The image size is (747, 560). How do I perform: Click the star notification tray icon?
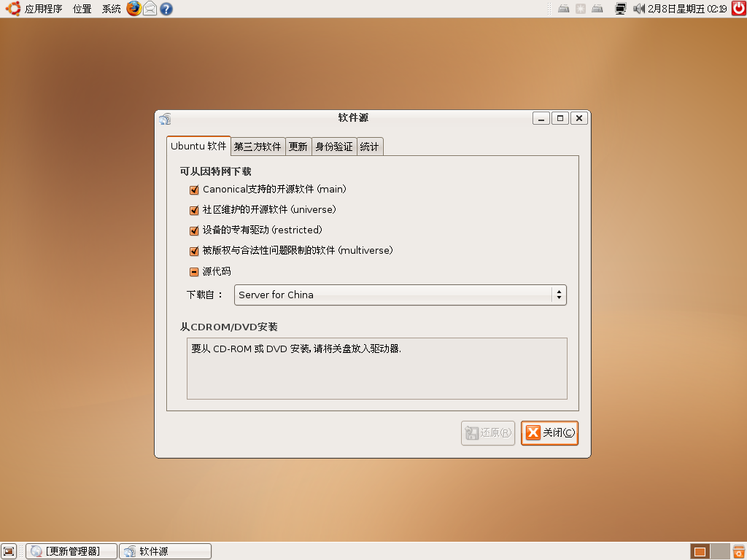pos(580,9)
